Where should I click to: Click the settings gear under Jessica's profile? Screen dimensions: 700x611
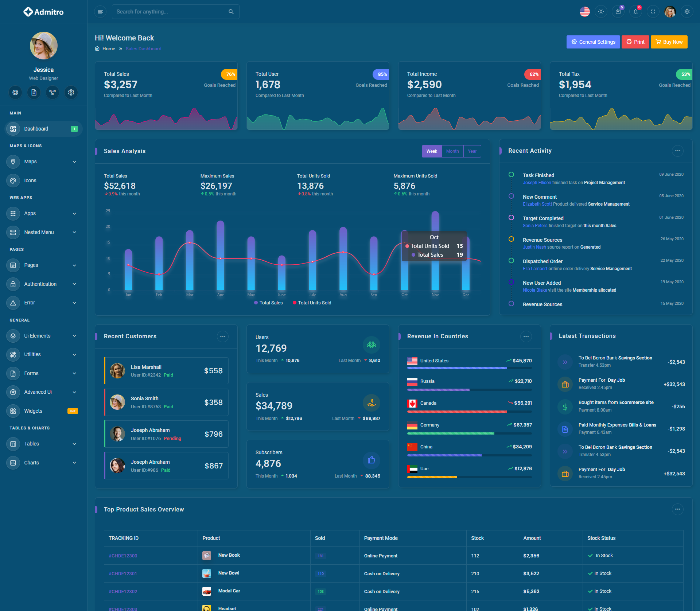click(71, 93)
